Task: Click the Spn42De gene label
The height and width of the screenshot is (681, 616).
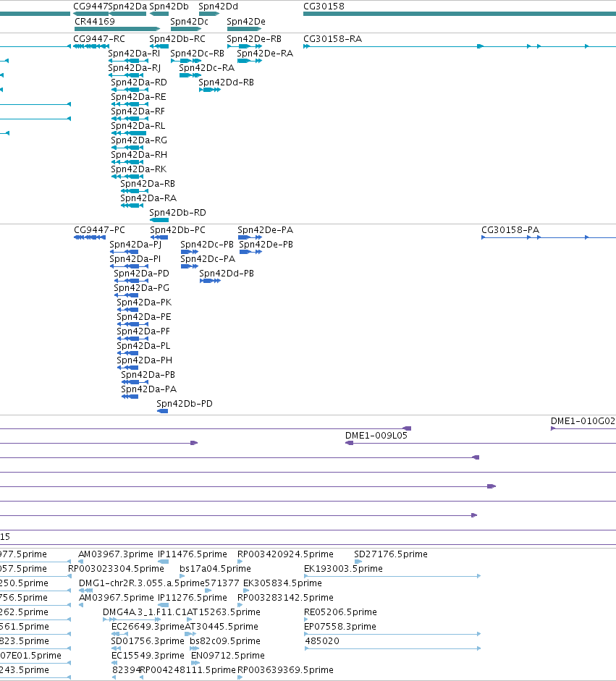Action: coord(246,21)
